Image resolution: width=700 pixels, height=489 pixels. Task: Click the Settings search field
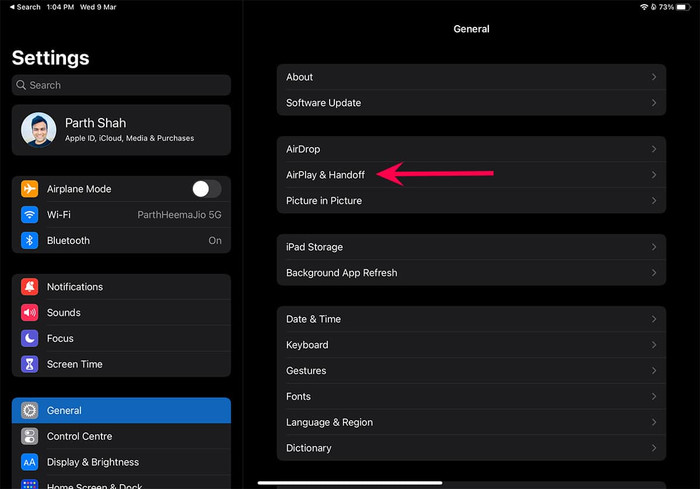pos(121,85)
